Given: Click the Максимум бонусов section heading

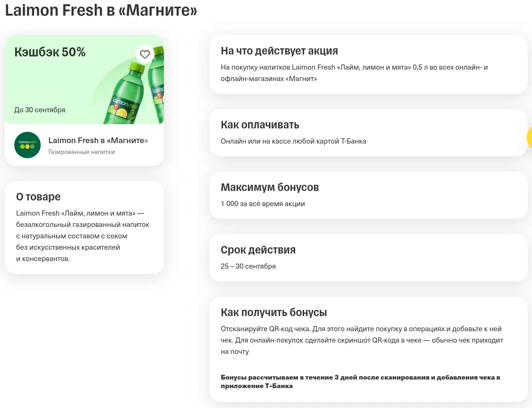Looking at the screenshot, I should [270, 187].
